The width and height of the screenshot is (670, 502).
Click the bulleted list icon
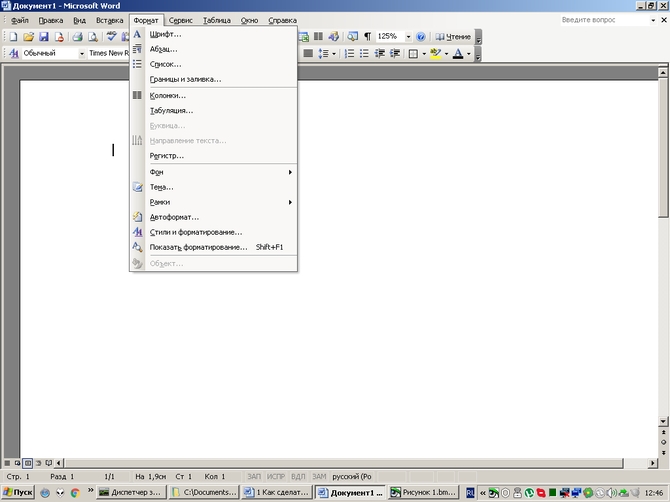[x=364, y=53]
